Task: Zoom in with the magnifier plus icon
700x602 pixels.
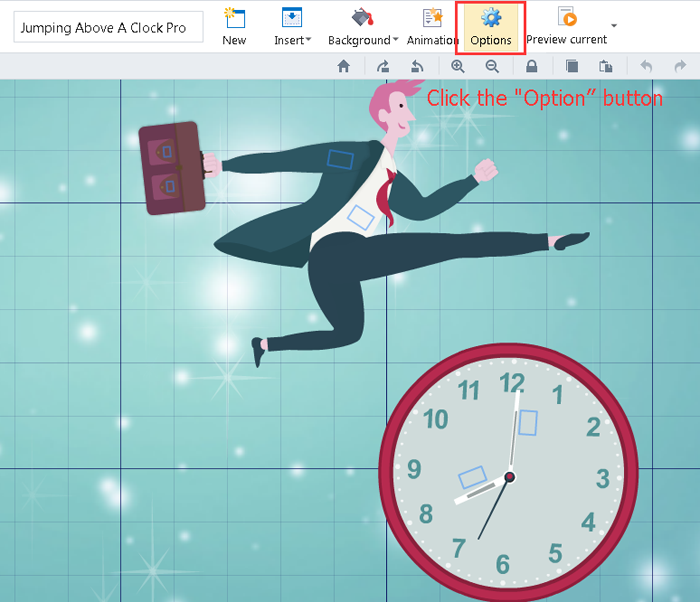Action: (x=458, y=66)
